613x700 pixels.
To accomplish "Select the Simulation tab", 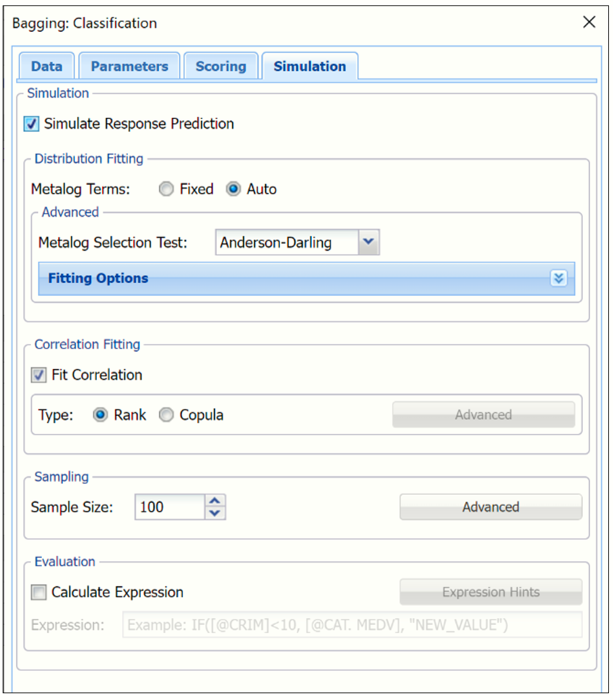I will [x=309, y=66].
